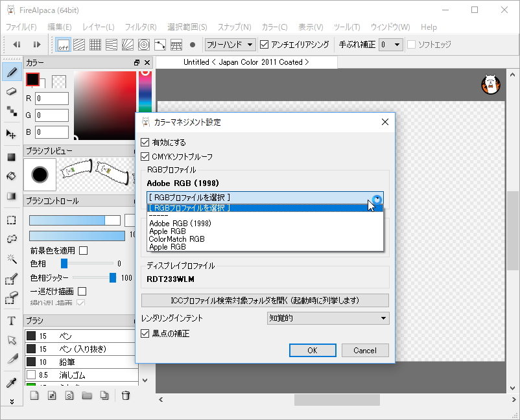Enable CMYK soft proofing
The image size is (520, 420).
[144, 156]
